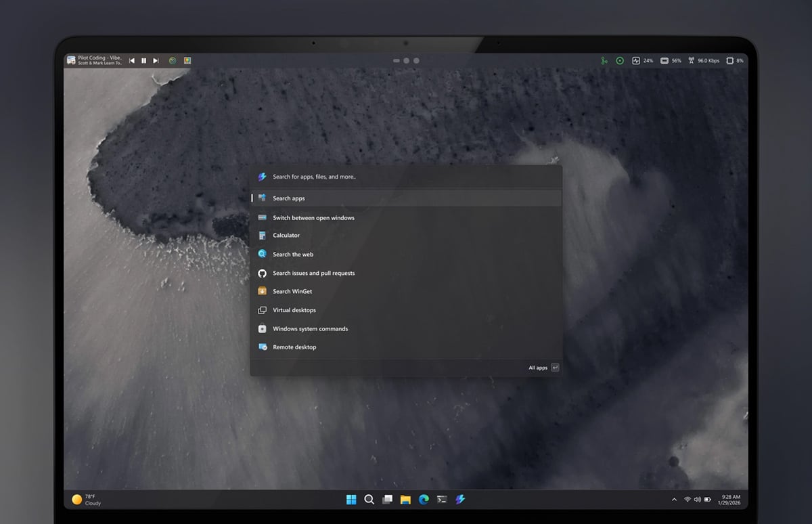Open the 78°F Cloudy weather widget
The image size is (812, 524).
coord(87,500)
